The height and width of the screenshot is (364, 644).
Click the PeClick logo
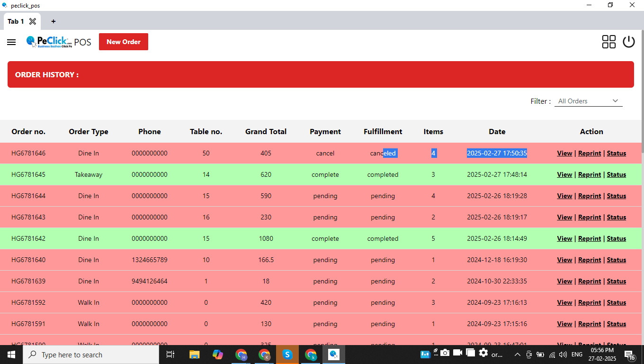(x=49, y=42)
